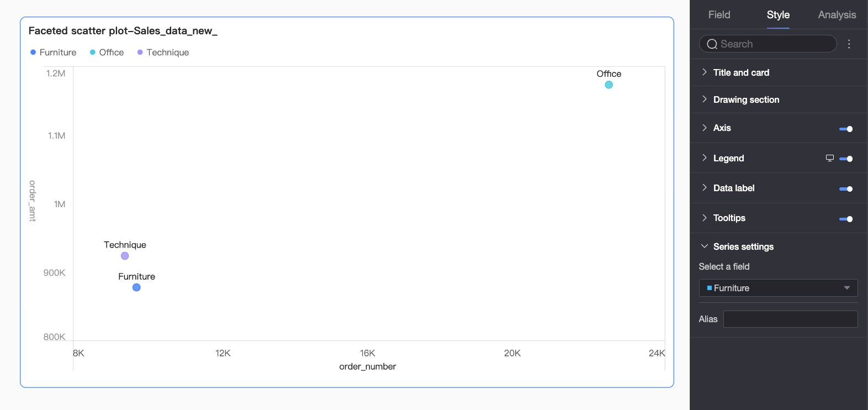This screenshot has height=410, width=868.
Task: Click the order_amt axis title
Action: pos(33,201)
